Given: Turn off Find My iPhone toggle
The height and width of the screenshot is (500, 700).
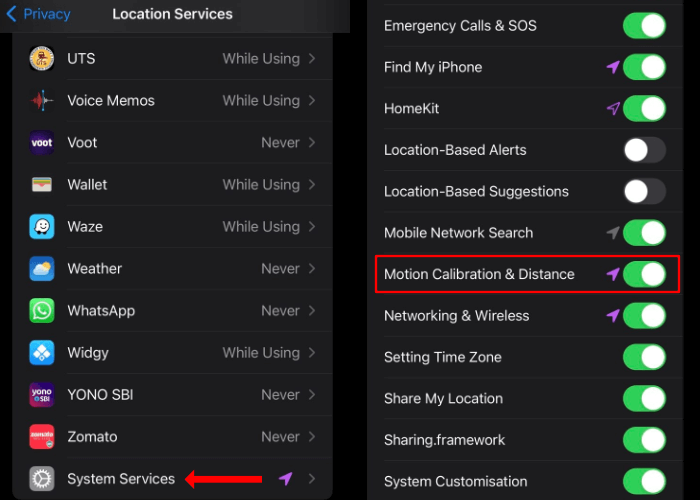Looking at the screenshot, I should click(644, 67).
